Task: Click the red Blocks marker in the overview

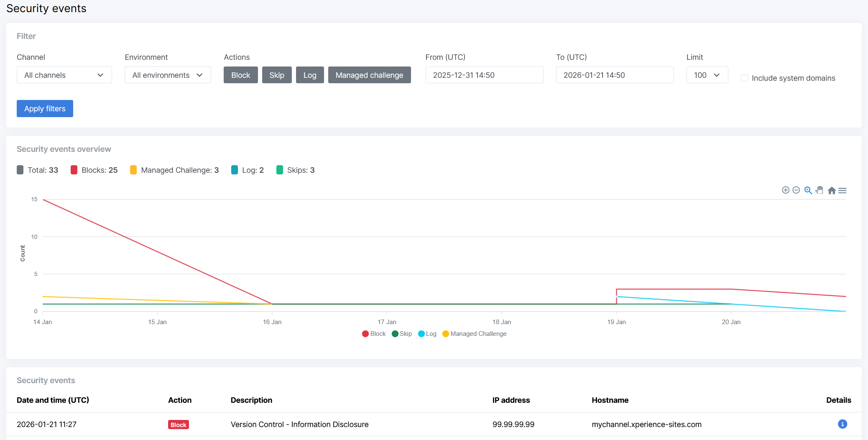Action: click(74, 170)
